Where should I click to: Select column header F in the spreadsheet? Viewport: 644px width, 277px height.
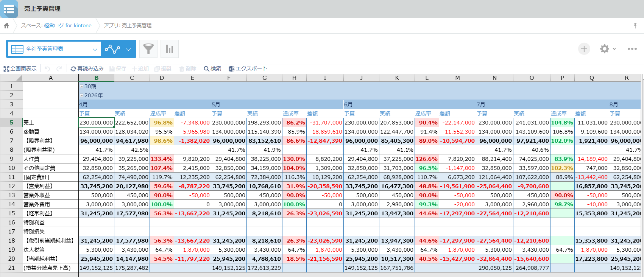(x=229, y=78)
